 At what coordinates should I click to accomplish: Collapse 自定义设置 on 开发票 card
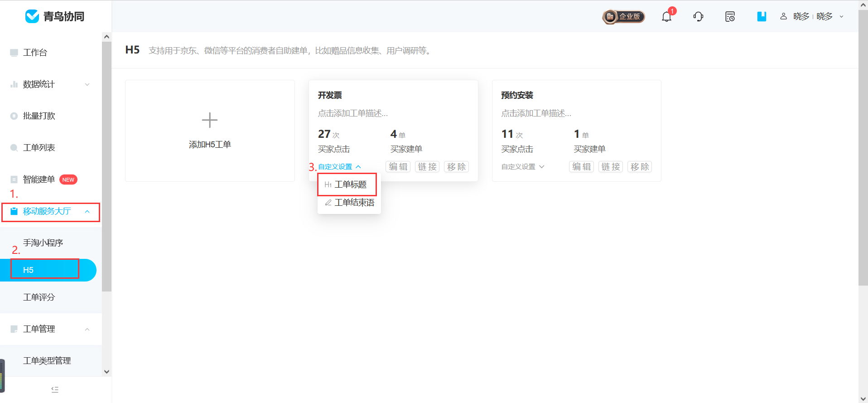pyautogui.click(x=339, y=167)
